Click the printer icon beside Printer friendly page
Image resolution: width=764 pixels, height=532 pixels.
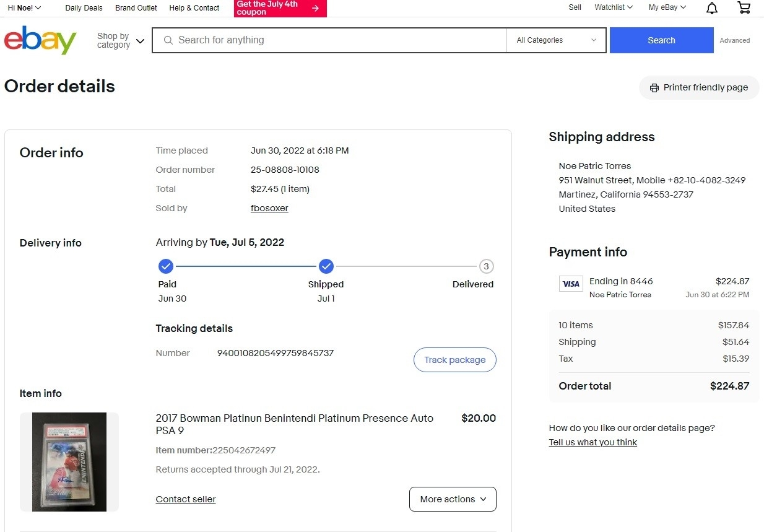point(654,88)
